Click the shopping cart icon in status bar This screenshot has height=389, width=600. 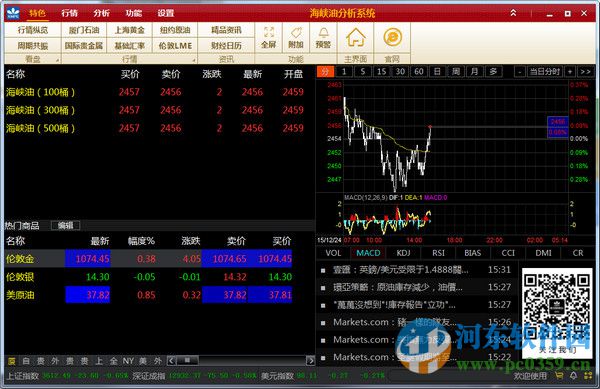(559, 376)
